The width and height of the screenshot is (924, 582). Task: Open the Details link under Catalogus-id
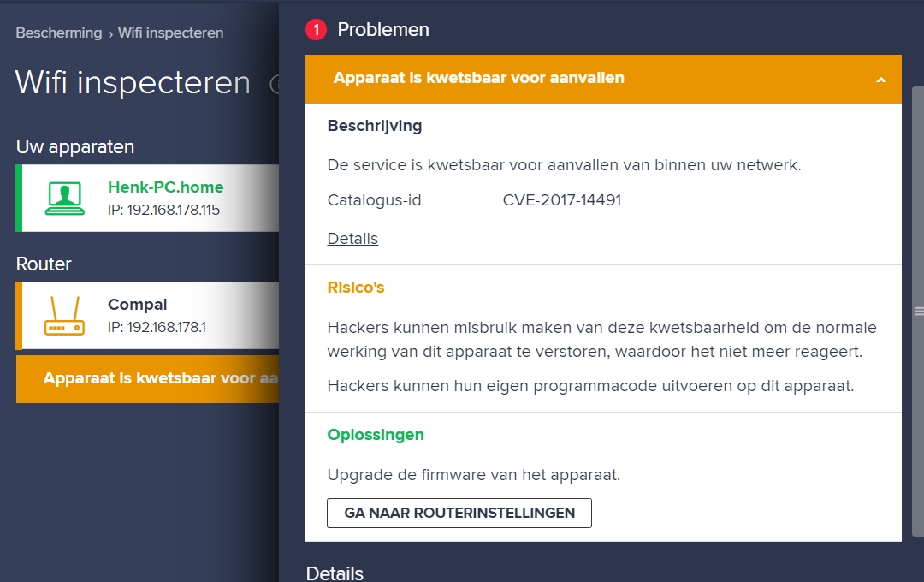pos(352,238)
